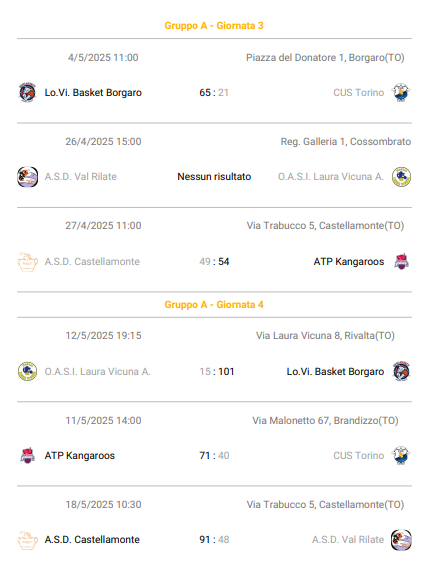This screenshot has height=567, width=430.
Task: Click the Lo.Vi. Basket Borgaro logo in Giornata 3
Action: click(x=27, y=93)
